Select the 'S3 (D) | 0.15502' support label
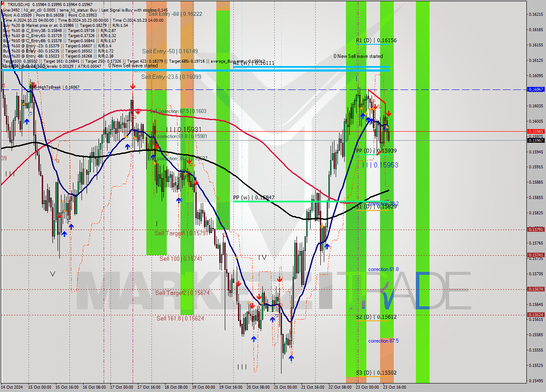546x392 pixels. [376, 373]
